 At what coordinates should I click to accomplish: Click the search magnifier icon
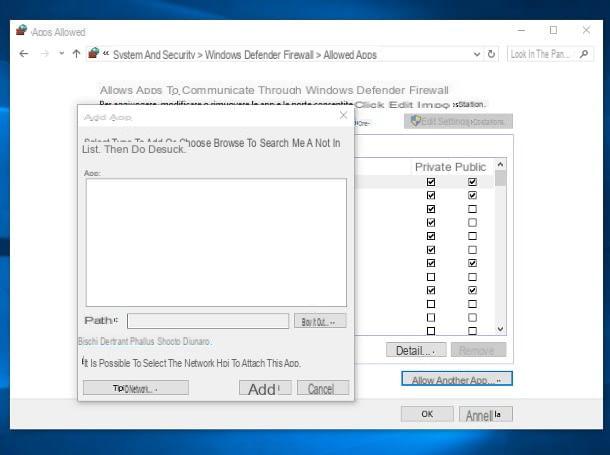point(584,54)
